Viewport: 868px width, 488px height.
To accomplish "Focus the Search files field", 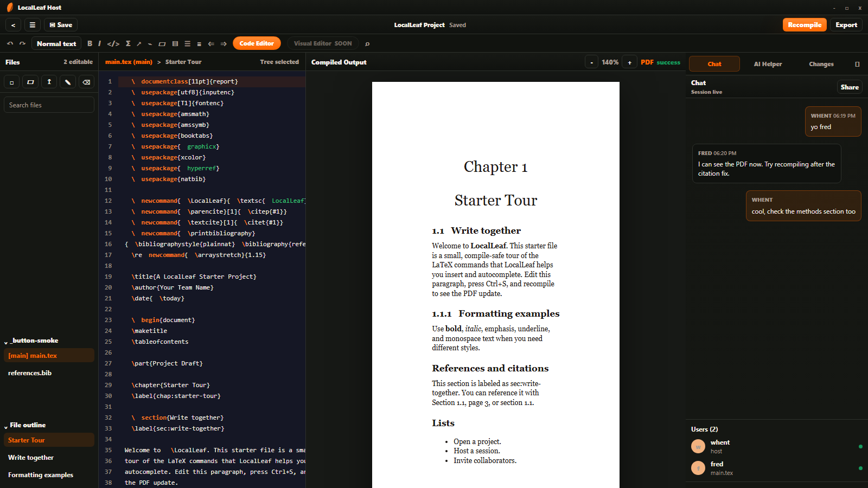I will pos(49,105).
